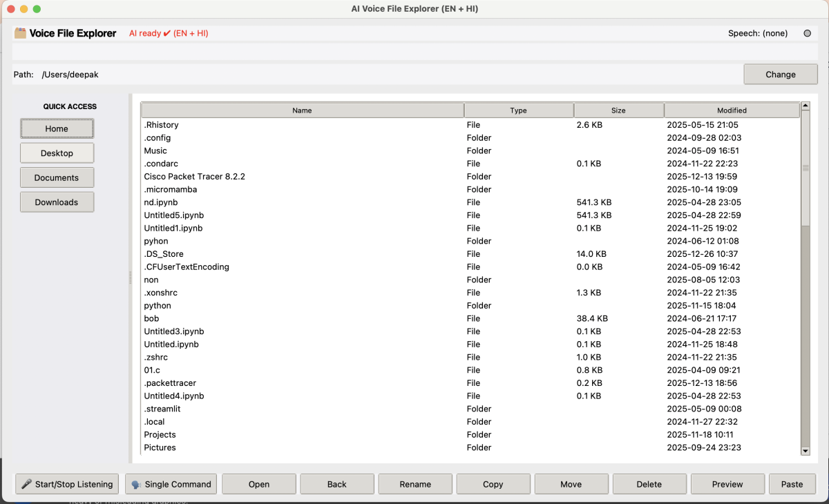Viewport: 829px width, 504px height.
Task: Sort by the Modified column header
Action: point(732,110)
